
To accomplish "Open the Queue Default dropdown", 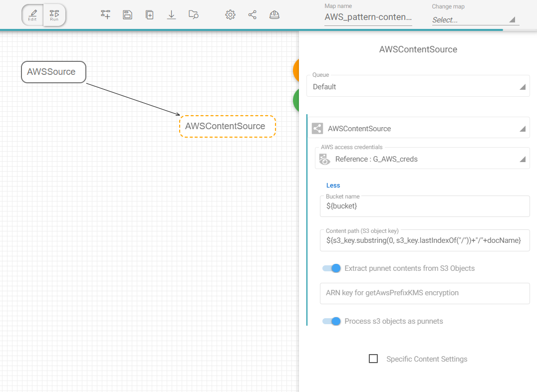I will [x=418, y=86].
